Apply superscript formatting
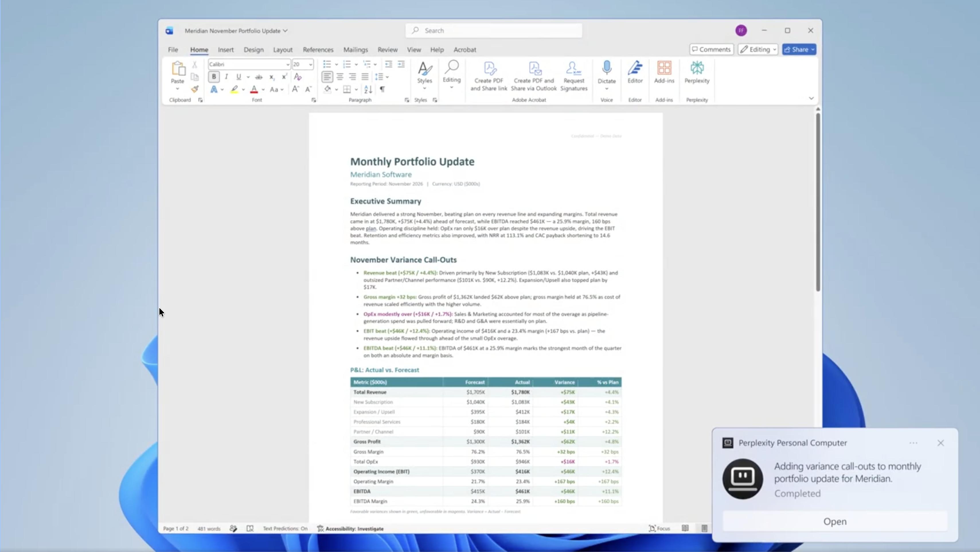980x552 pixels. pos(284,77)
